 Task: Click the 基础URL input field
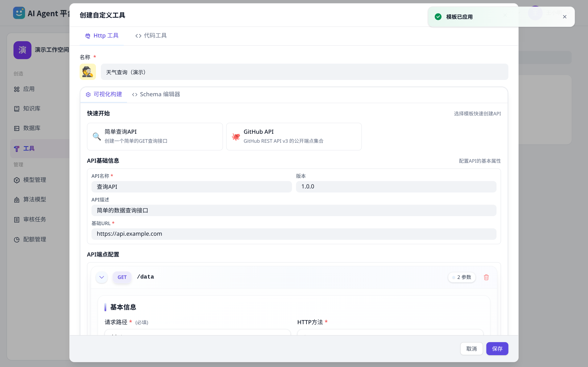(294, 234)
